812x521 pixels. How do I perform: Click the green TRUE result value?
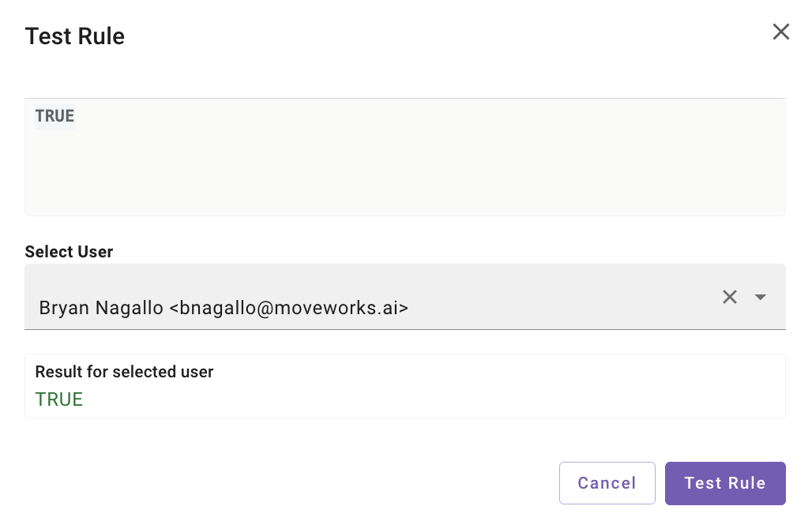pos(59,399)
